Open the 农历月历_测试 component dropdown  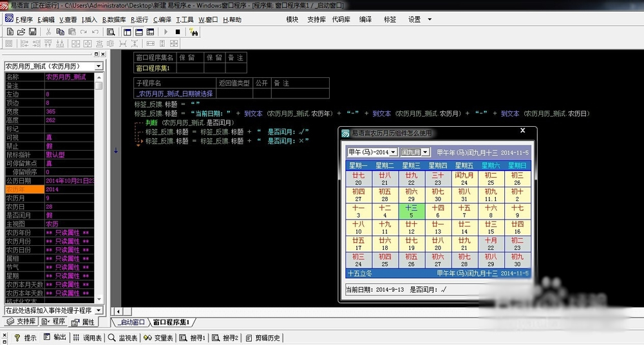click(x=99, y=66)
